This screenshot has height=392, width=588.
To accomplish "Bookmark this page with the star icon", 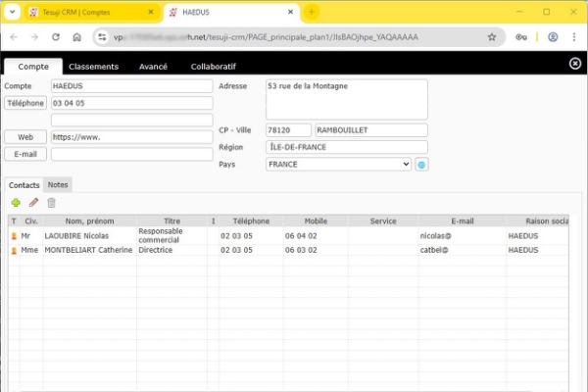I will point(492,36).
